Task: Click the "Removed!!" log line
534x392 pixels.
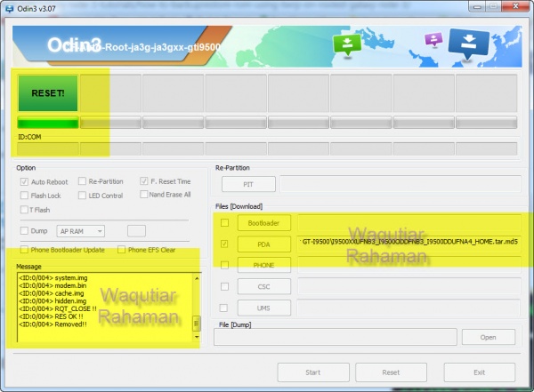Action: [x=53, y=324]
